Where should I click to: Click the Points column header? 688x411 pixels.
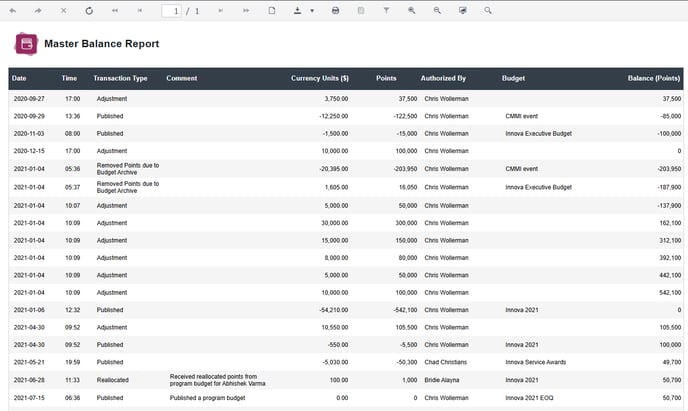coord(386,78)
